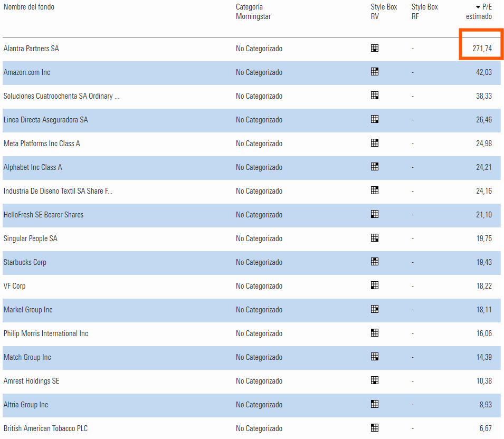Open the Singular People SA entry
This screenshot has height=439, width=504.
pyautogui.click(x=31, y=239)
